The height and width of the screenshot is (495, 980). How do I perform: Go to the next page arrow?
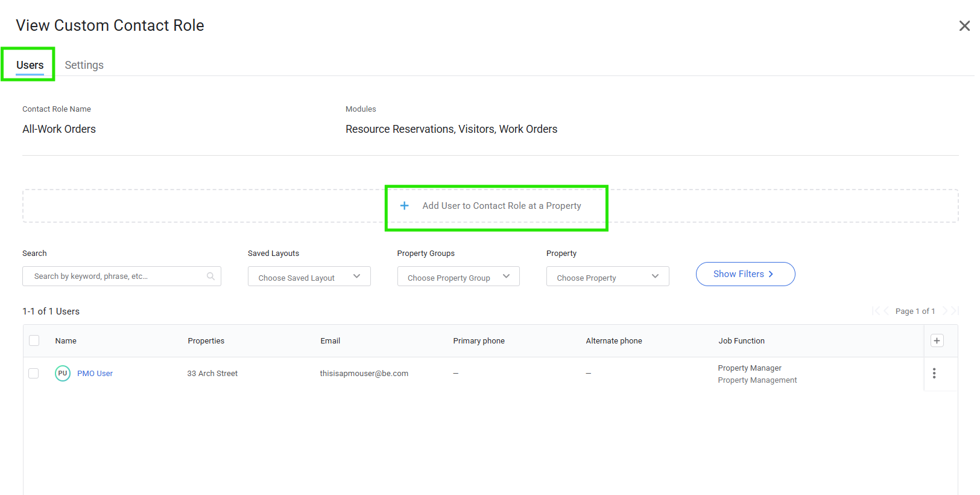pos(945,311)
